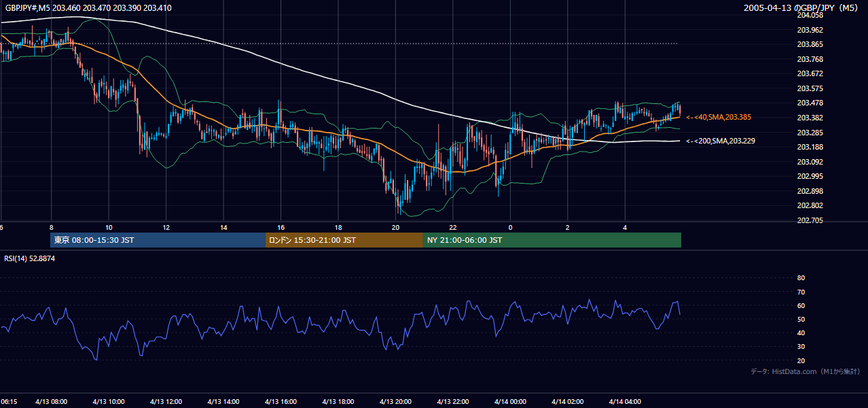Click hour label 16 under the price chart
868x408 pixels.
tap(281, 227)
